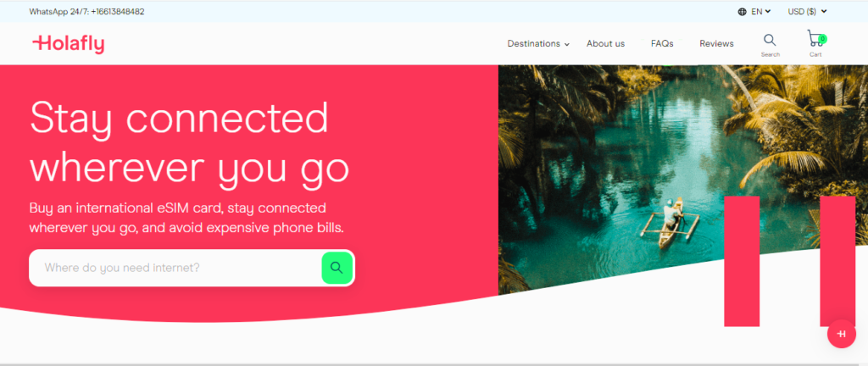
Task: Click the boat in the river photo
Action: click(x=670, y=224)
